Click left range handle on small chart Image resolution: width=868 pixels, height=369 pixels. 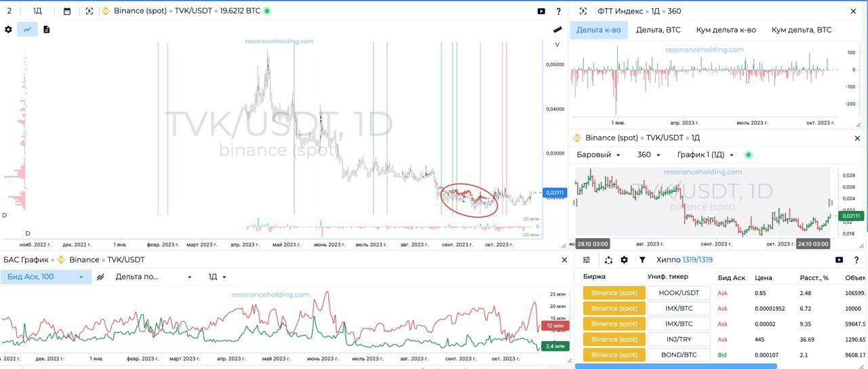click(x=576, y=202)
